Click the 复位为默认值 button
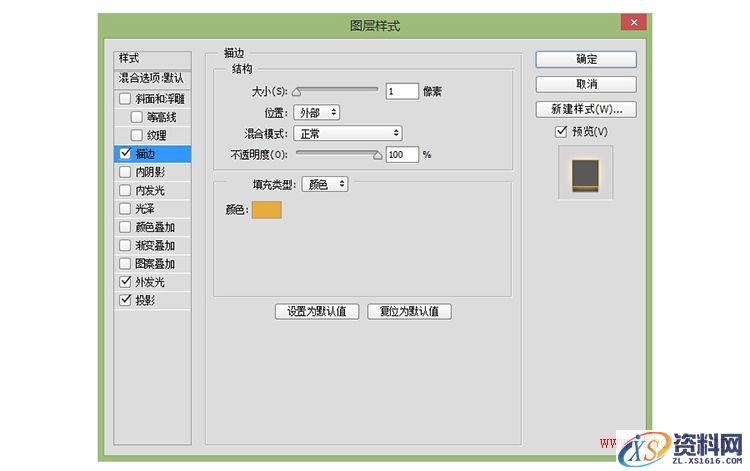 (409, 311)
